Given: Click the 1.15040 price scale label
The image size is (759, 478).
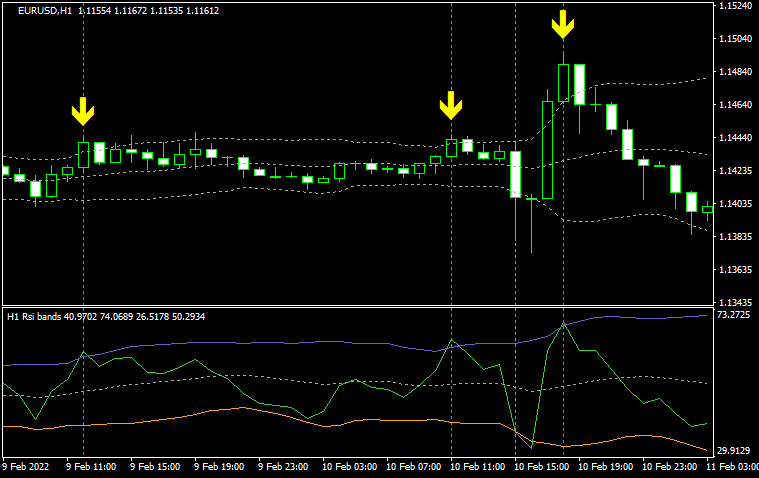Looking at the screenshot, I should pos(735,39).
